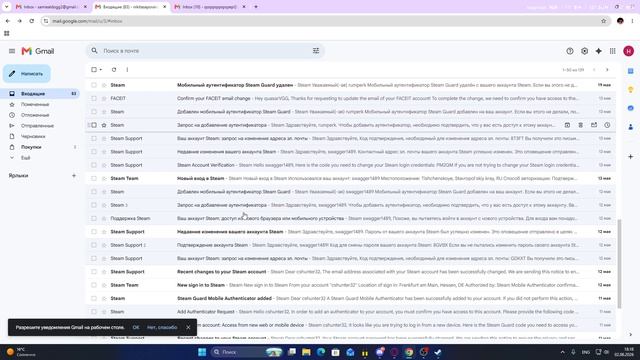Open Gmail support help icon
The image size is (640, 360).
(x=570, y=51)
